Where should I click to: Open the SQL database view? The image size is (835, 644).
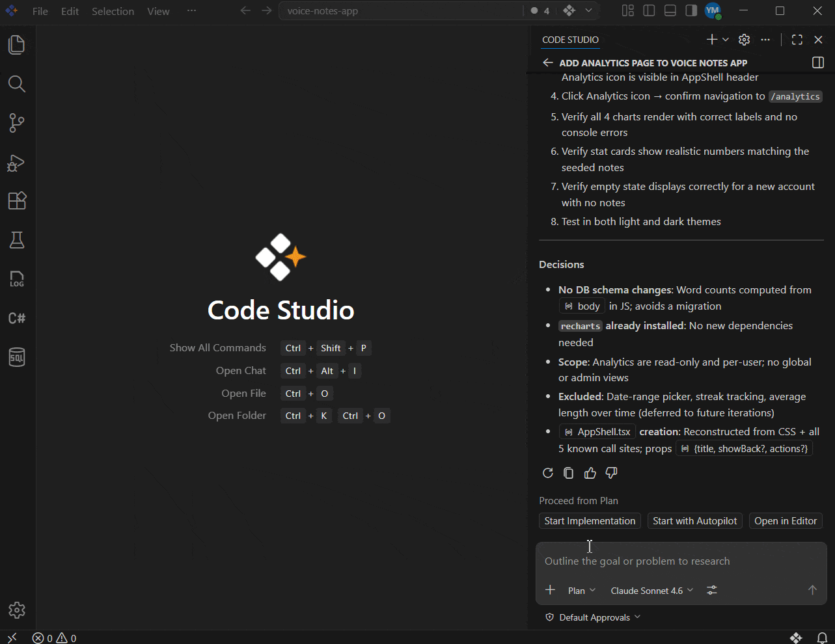17,357
